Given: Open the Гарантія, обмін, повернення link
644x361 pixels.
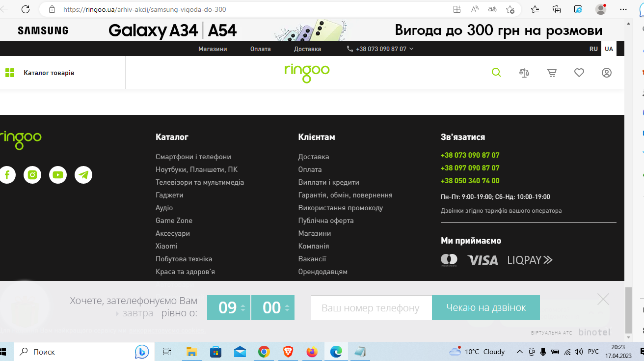Looking at the screenshot, I should (x=345, y=195).
